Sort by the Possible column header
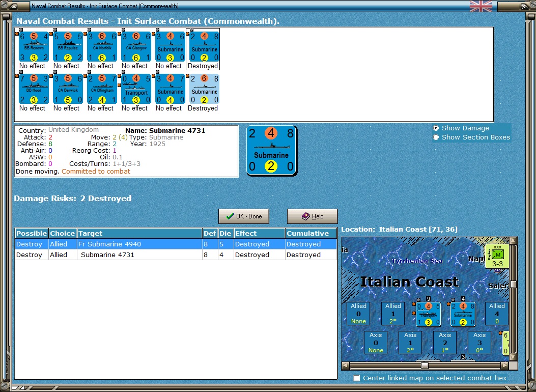The image size is (536, 392). pos(32,234)
